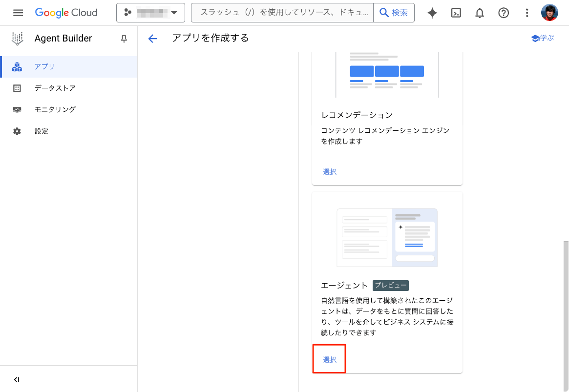Click the Google Cloud logo

point(66,13)
